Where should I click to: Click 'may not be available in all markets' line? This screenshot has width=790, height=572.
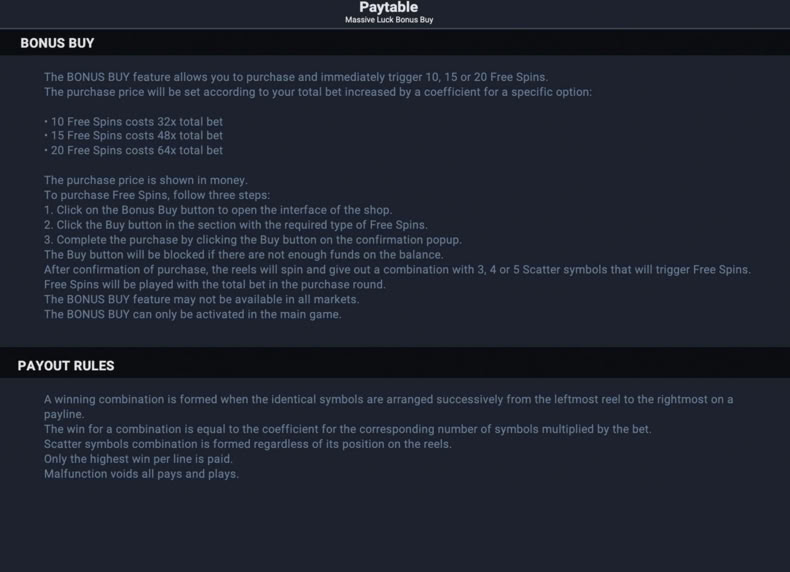pos(202,299)
